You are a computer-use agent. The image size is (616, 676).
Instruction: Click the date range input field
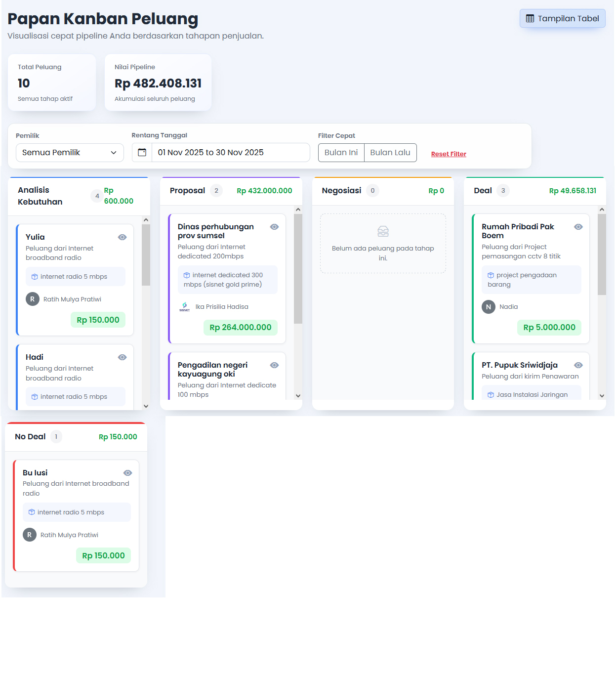[x=230, y=153]
